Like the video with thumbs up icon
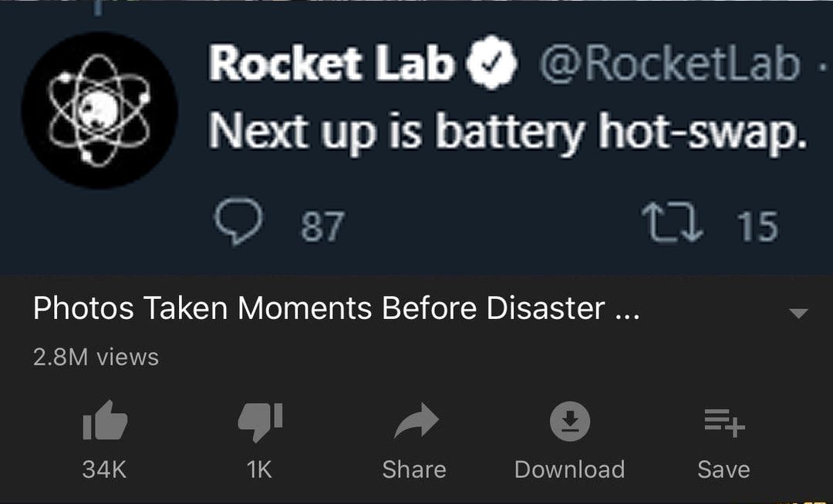This screenshot has height=504, width=833. point(104,422)
